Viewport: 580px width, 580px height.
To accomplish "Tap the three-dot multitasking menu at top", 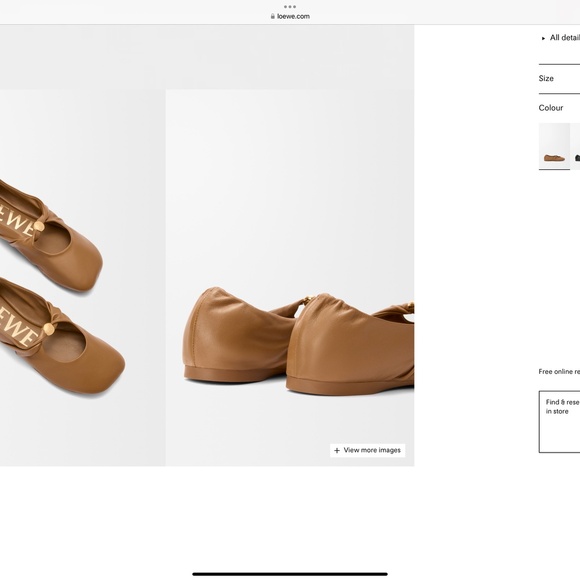I will pos(290,7).
